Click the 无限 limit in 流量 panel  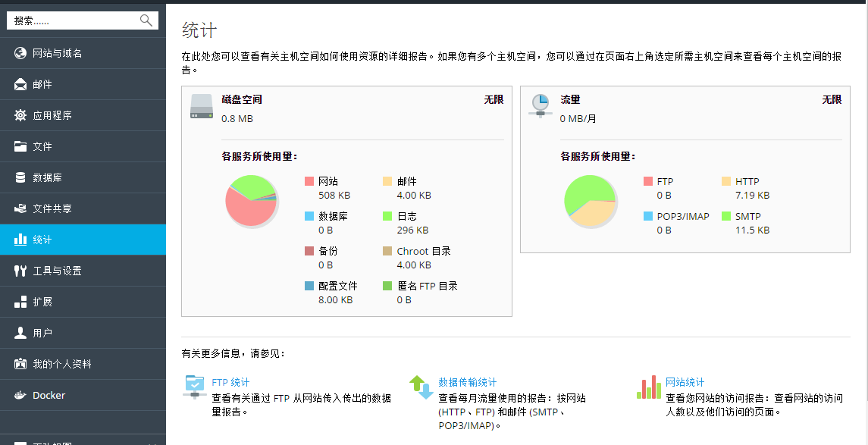tap(832, 99)
